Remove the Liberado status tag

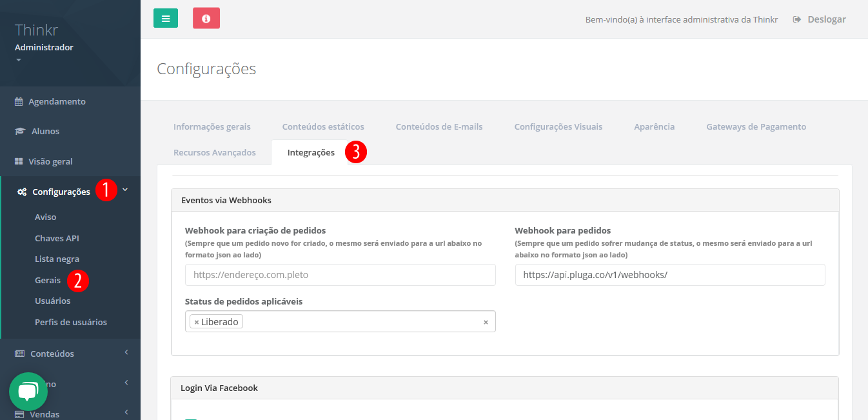pos(195,320)
